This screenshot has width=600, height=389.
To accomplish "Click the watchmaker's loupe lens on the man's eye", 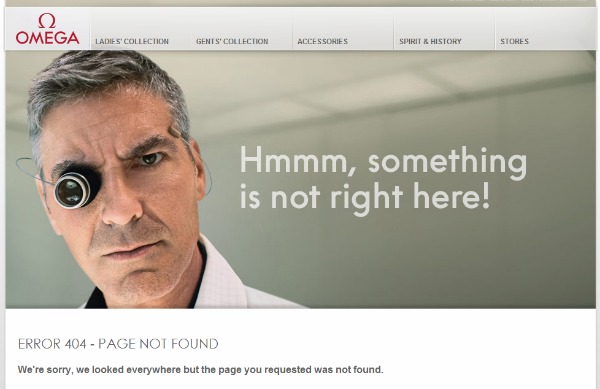I will (72, 190).
